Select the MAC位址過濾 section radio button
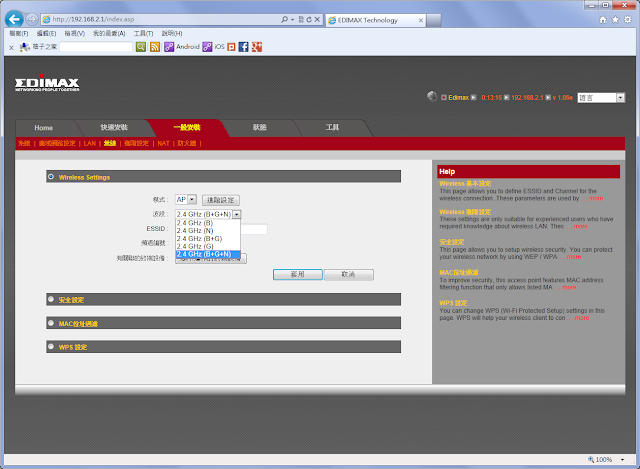The image size is (640, 469). point(51,323)
